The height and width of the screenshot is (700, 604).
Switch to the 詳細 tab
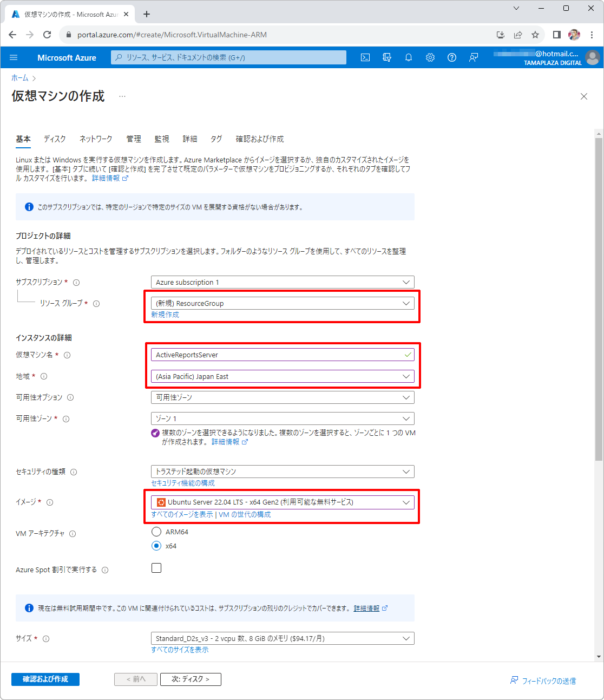[x=190, y=139]
